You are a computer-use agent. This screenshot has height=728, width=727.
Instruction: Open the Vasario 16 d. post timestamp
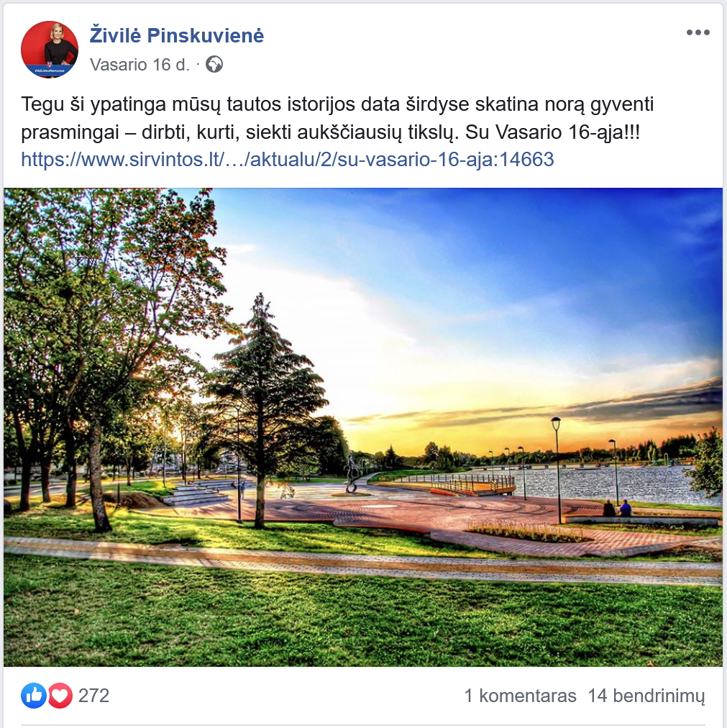[140, 65]
